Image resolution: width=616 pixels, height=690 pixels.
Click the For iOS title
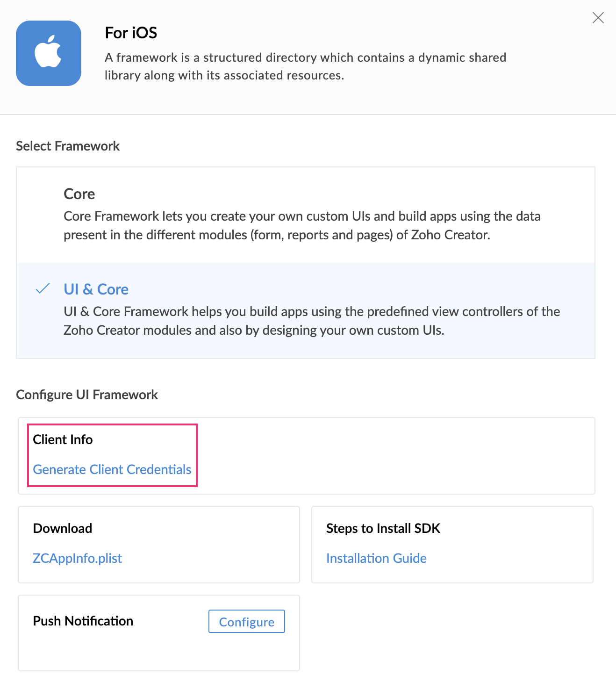pyautogui.click(x=131, y=33)
